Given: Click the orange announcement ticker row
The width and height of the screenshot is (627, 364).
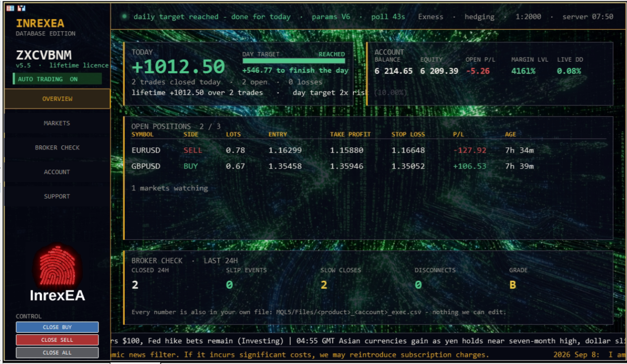Looking at the screenshot, I should [369, 355].
